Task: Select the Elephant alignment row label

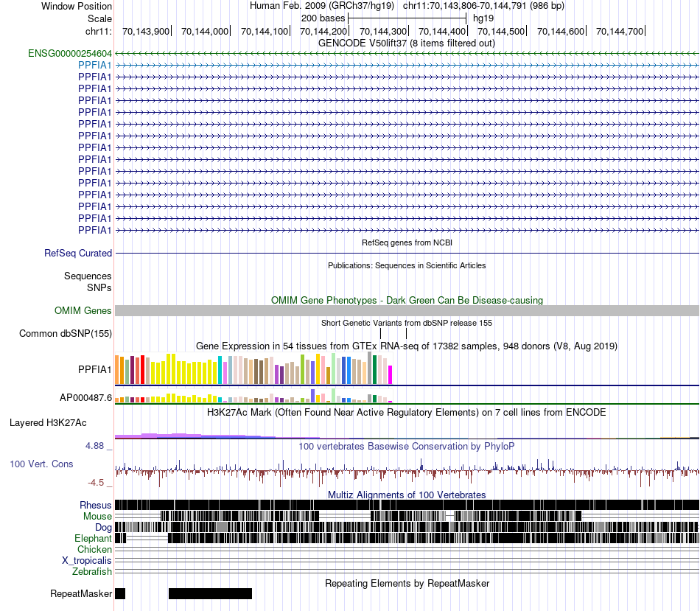Action: coord(93,538)
